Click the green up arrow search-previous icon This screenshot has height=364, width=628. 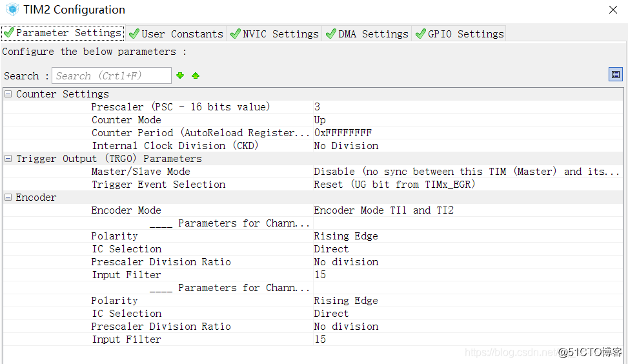[x=196, y=76]
